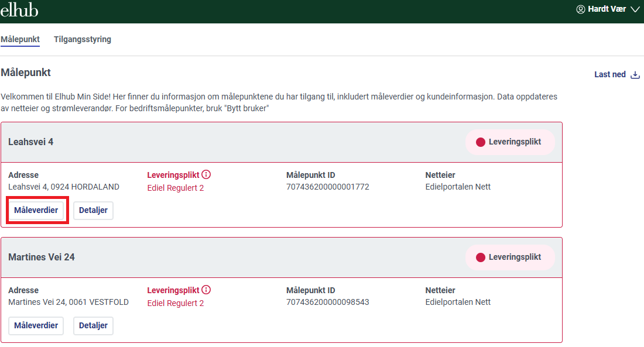The width and height of the screenshot is (644, 347).
Task: Click the red status dot on Martines Vei 24
Action: [x=481, y=257]
